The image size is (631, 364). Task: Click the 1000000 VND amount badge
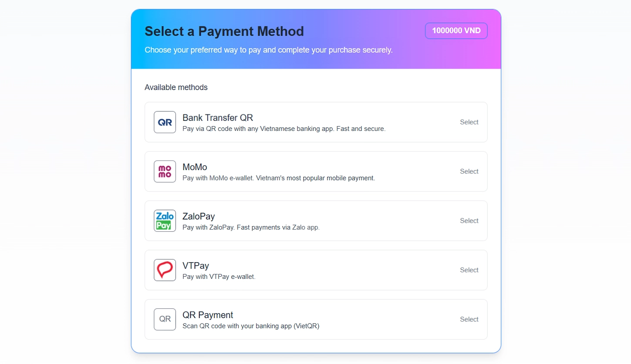click(456, 31)
